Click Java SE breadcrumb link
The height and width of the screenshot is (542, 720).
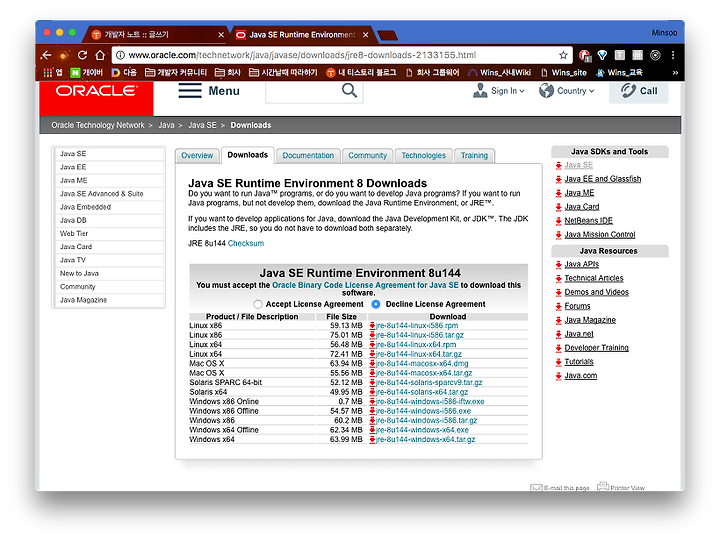pyautogui.click(x=202, y=125)
